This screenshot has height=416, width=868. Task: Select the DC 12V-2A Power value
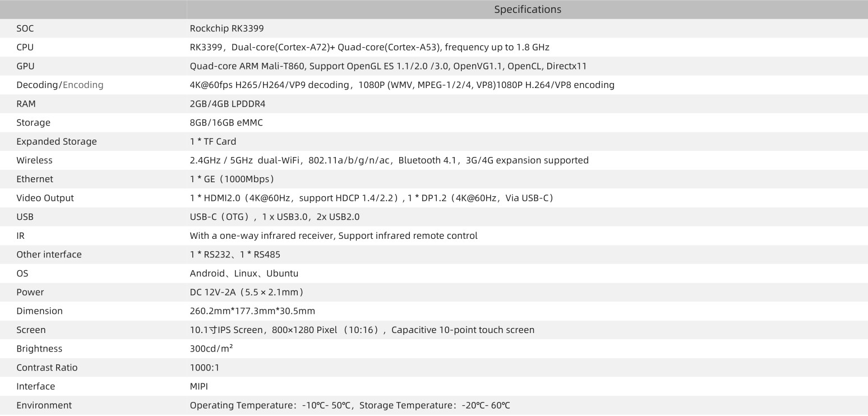click(x=247, y=292)
